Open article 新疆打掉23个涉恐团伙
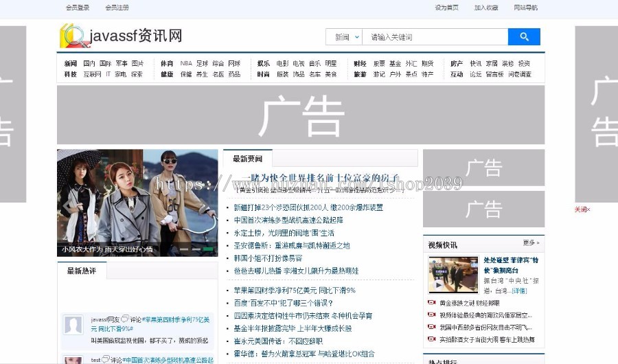 (x=308, y=207)
